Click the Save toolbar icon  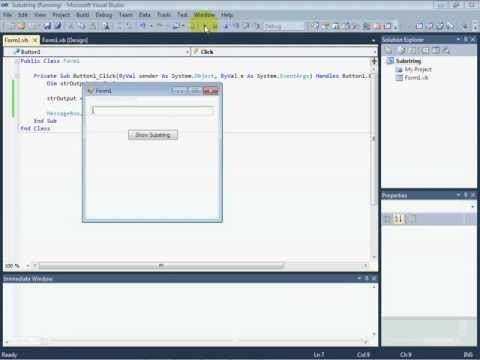pos(48,26)
